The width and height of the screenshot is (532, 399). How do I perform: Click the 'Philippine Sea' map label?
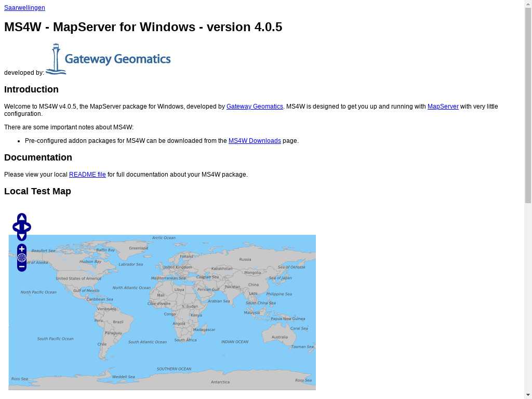click(x=279, y=294)
